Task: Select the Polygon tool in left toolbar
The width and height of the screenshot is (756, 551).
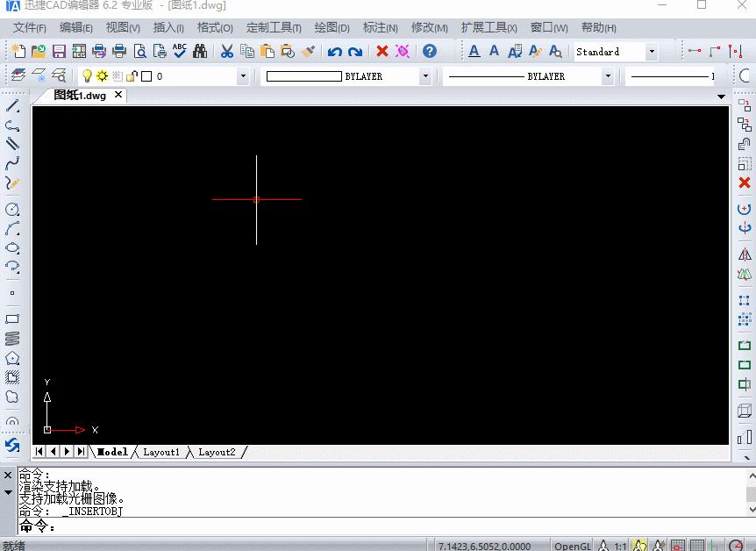Action: tap(12, 358)
